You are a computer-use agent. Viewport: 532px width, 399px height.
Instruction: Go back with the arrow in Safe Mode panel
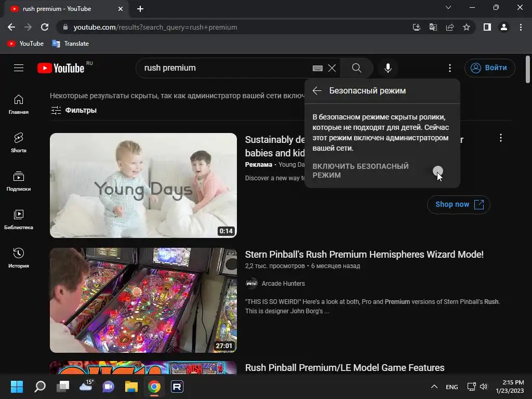[317, 90]
